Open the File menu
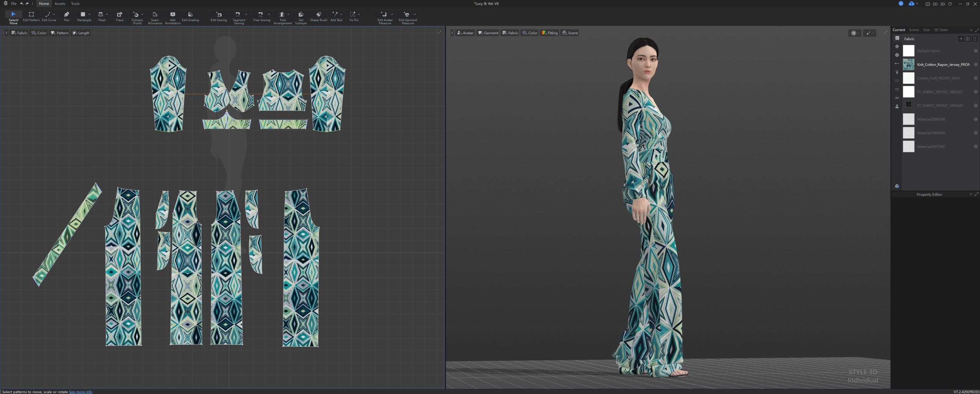This screenshot has height=394, width=980. (x=13, y=3)
